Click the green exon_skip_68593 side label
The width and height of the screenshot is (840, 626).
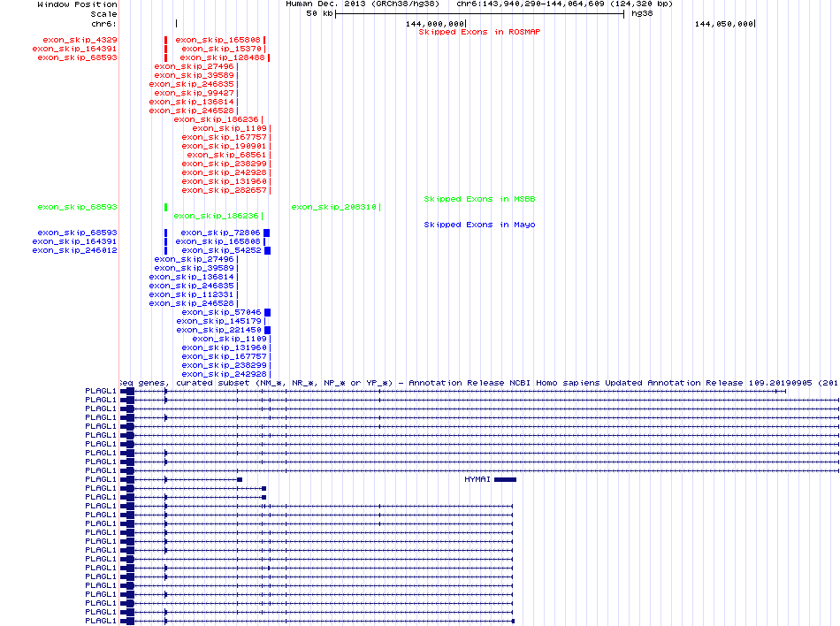tap(77, 207)
